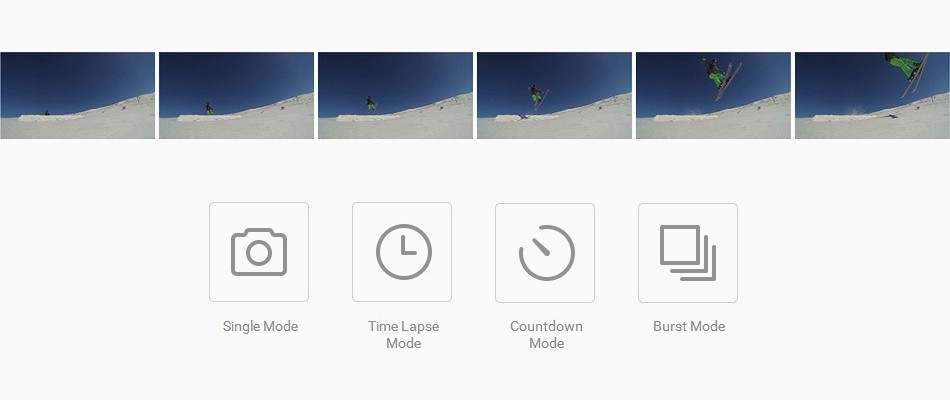The image size is (950, 400).
Task: Click the Single Mode text label
Action: [261, 327]
